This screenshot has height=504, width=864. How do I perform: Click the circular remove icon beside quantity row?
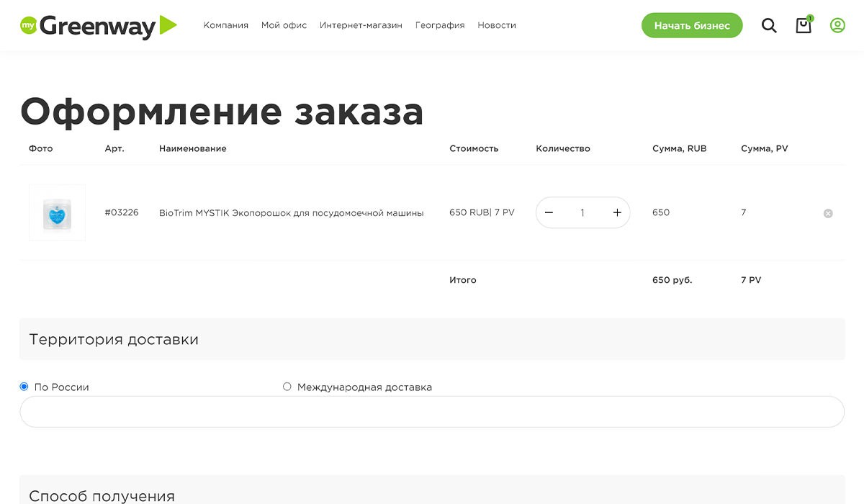click(828, 212)
